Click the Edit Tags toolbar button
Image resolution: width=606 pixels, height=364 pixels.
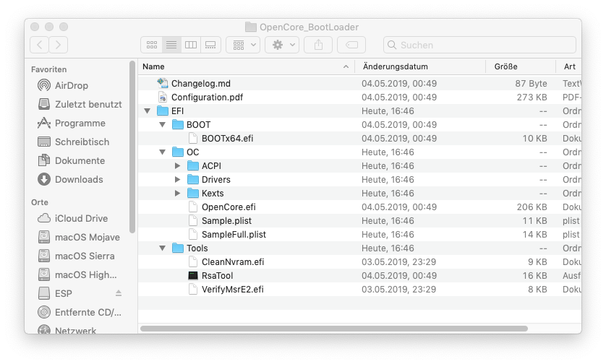click(351, 45)
